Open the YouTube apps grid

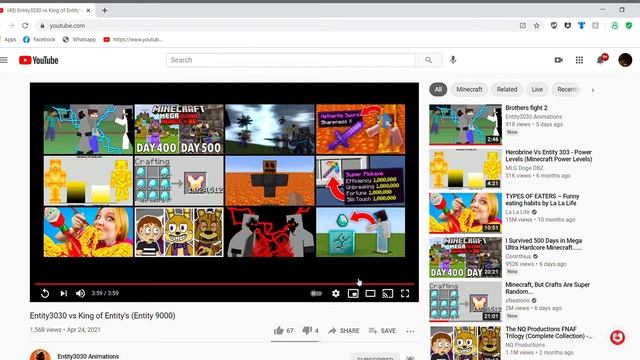coord(579,60)
